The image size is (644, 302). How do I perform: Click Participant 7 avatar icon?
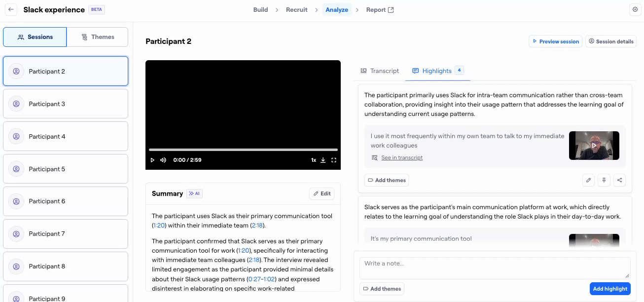click(x=16, y=234)
